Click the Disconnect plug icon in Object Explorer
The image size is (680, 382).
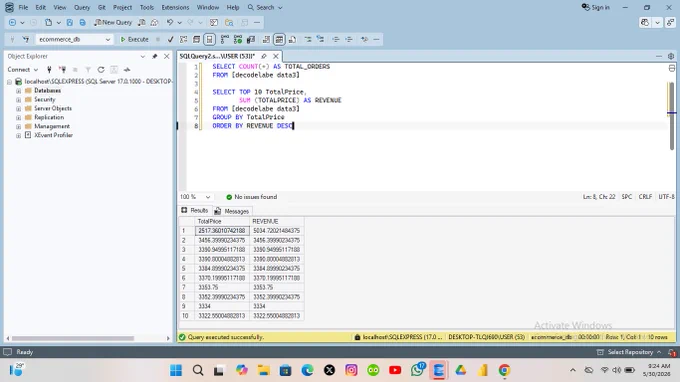click(62, 69)
